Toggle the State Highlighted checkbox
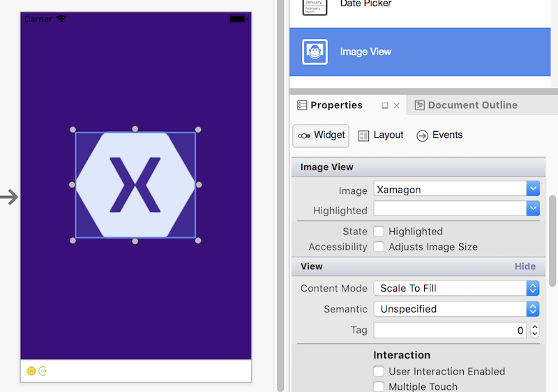558x392 pixels. pos(379,231)
